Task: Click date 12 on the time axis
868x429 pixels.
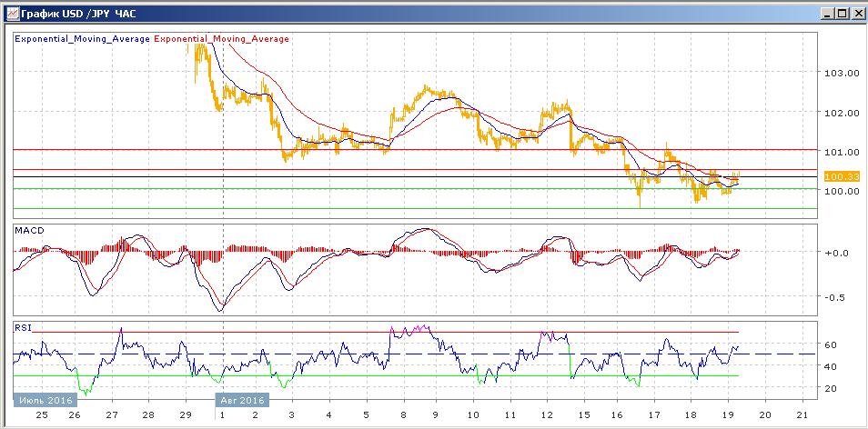Action: click(547, 414)
